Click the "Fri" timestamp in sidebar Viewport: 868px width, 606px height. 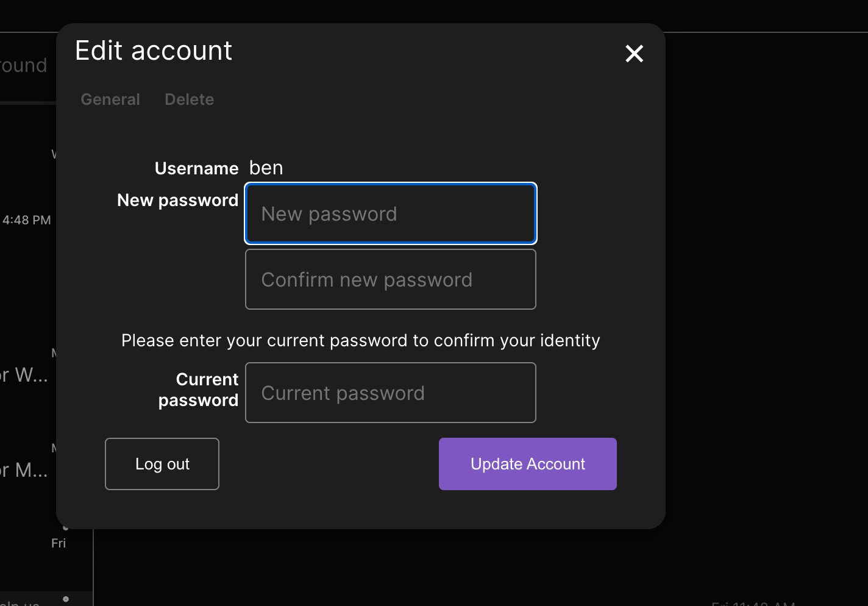point(59,543)
